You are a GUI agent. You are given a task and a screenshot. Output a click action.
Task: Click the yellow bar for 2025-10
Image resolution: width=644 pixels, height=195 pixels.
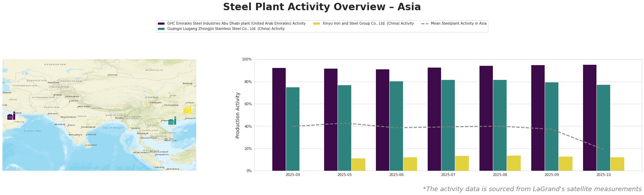click(617, 164)
